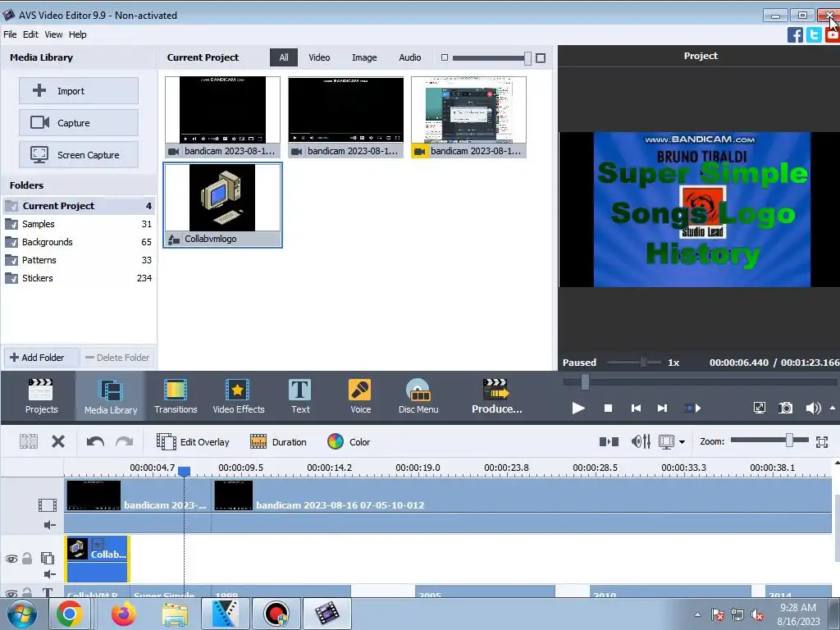Filter library by Video tab
The height and width of the screenshot is (630, 840).
point(319,57)
